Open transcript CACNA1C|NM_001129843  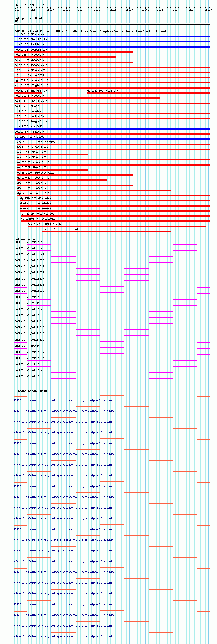coord(29,242)
